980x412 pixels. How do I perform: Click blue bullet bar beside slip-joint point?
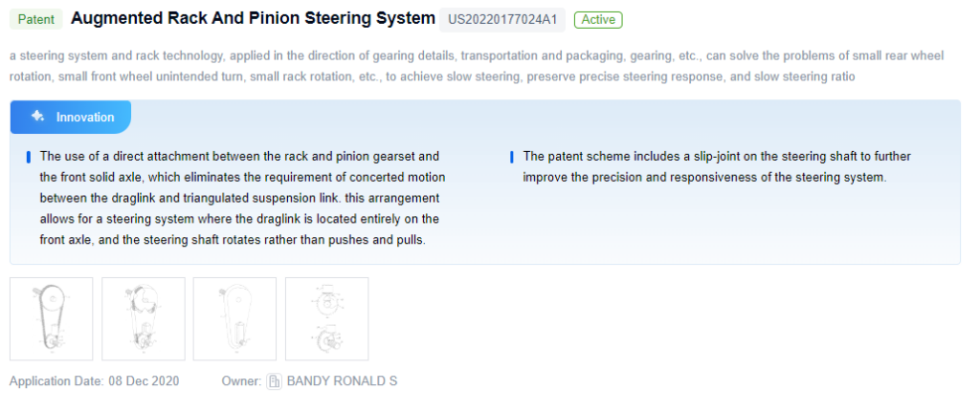[512, 156]
